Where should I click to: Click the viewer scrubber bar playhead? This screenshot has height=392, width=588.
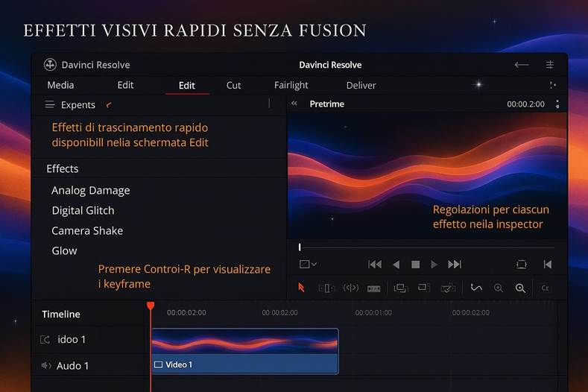pyautogui.click(x=300, y=247)
